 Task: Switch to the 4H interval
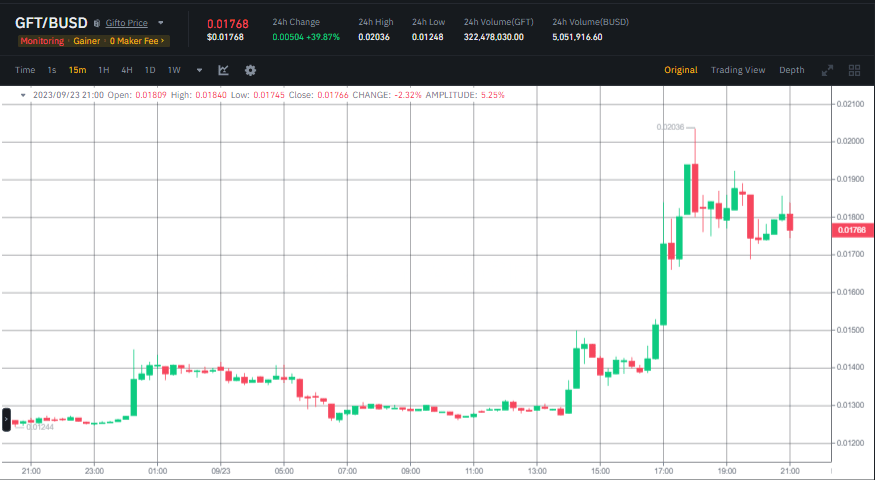pyautogui.click(x=127, y=70)
